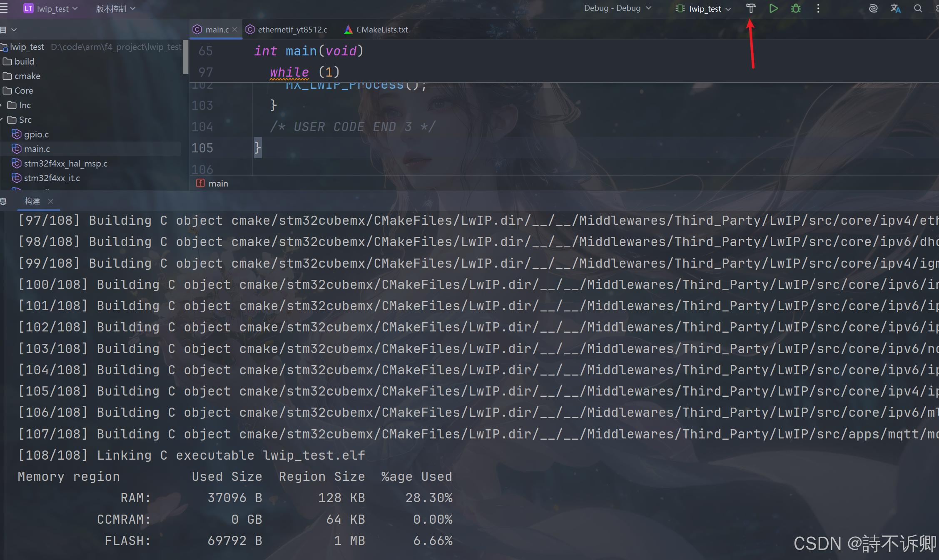Select the cmake folder in project tree
939x560 pixels.
coord(27,76)
